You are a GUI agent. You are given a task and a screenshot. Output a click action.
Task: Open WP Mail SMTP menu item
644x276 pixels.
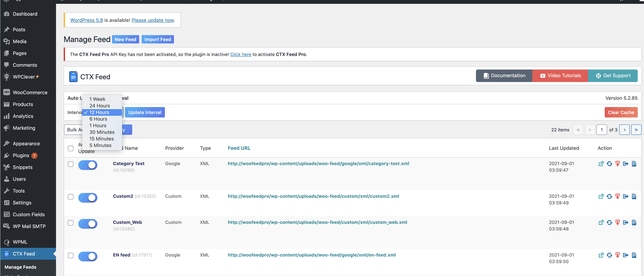pyautogui.click(x=28, y=226)
